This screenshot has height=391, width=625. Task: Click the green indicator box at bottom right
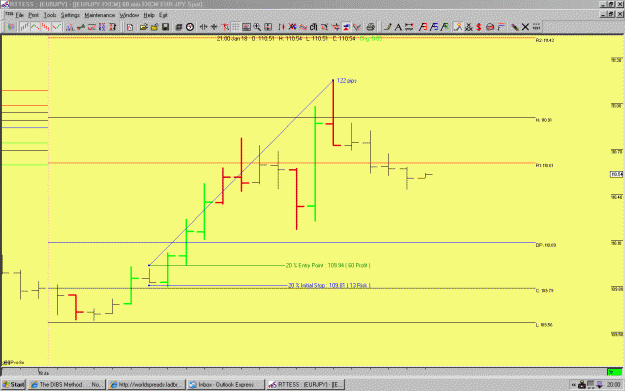[x=614, y=372]
